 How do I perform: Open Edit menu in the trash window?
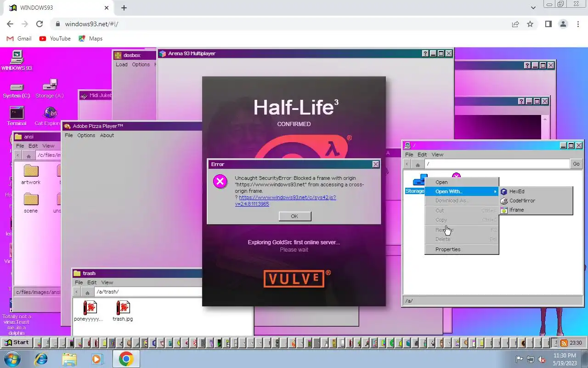click(92, 282)
